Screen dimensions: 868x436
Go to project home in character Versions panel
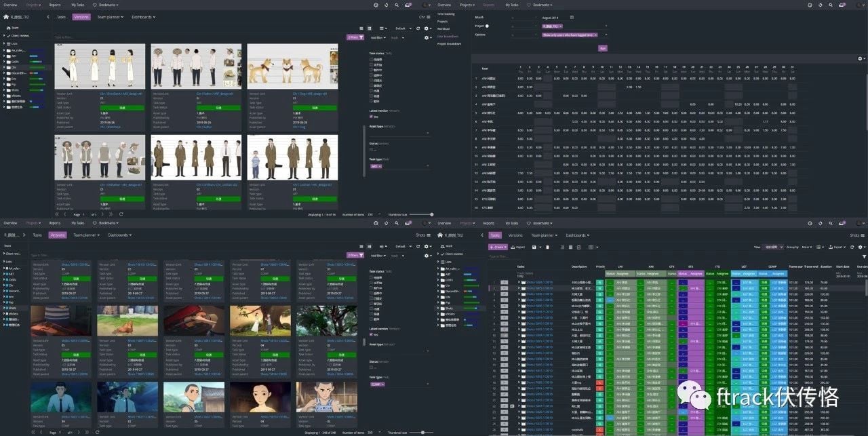tap(5, 16)
